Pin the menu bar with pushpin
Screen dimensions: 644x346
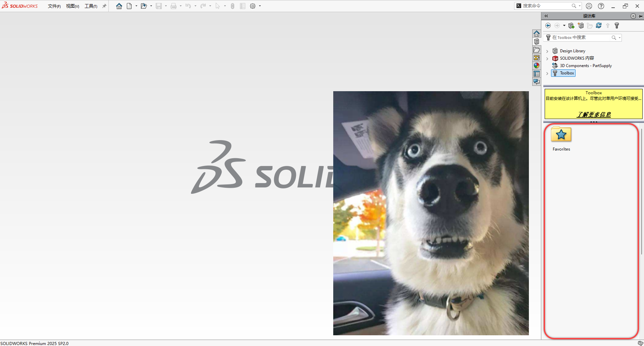tap(104, 6)
